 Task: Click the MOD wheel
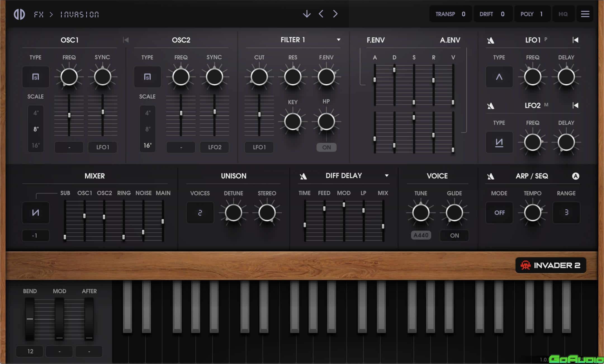pyautogui.click(x=59, y=319)
